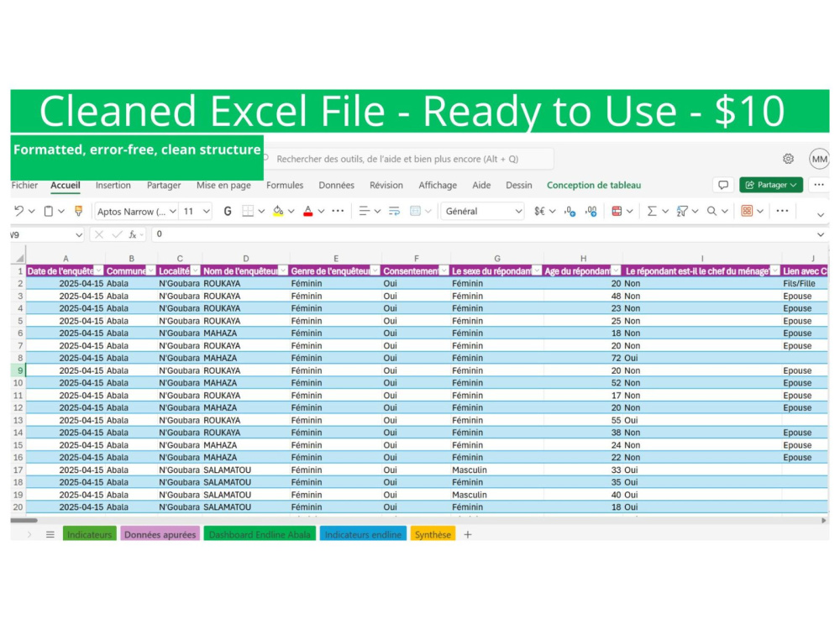Click the horizontal scrollbar thumb
Viewport: 840px width, 630px height.
[24, 520]
